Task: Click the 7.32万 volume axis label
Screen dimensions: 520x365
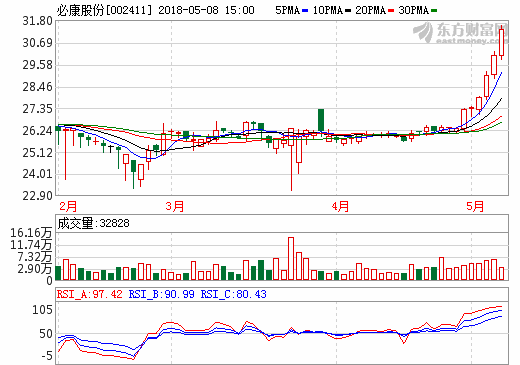Action: tap(35, 257)
